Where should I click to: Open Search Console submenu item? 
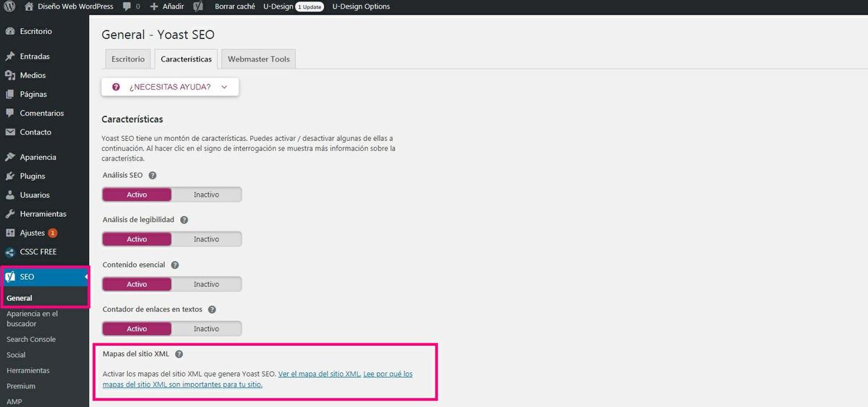[31, 339]
